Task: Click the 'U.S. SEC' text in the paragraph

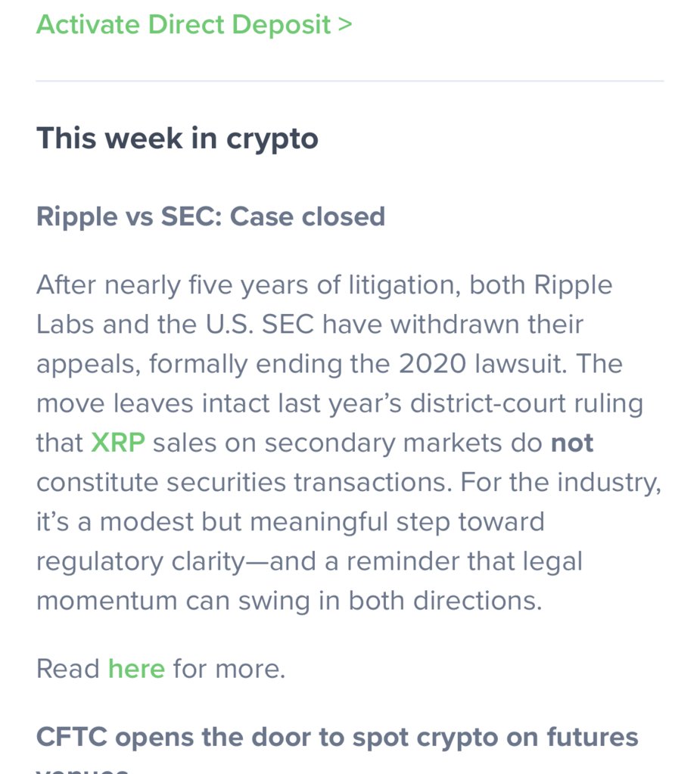Action: (x=260, y=325)
